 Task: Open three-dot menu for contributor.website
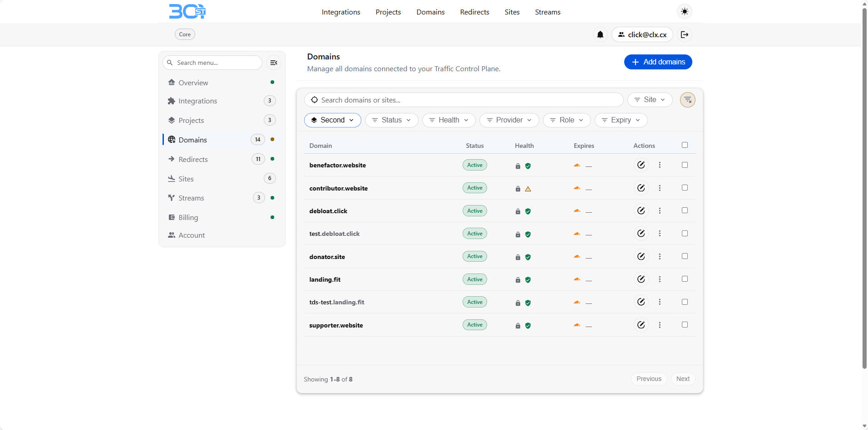[660, 188]
